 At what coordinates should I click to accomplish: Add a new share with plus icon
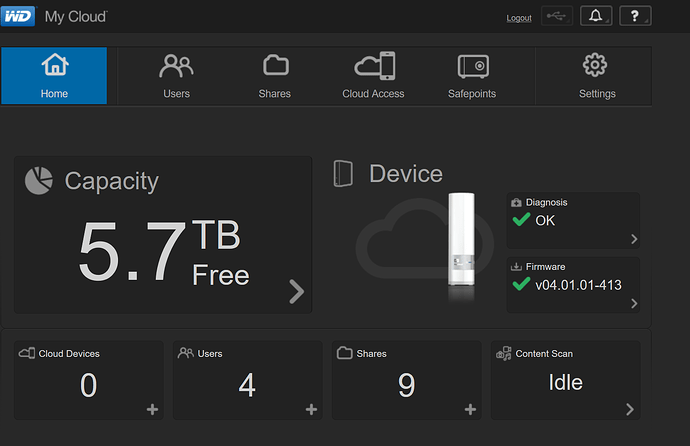(470, 409)
